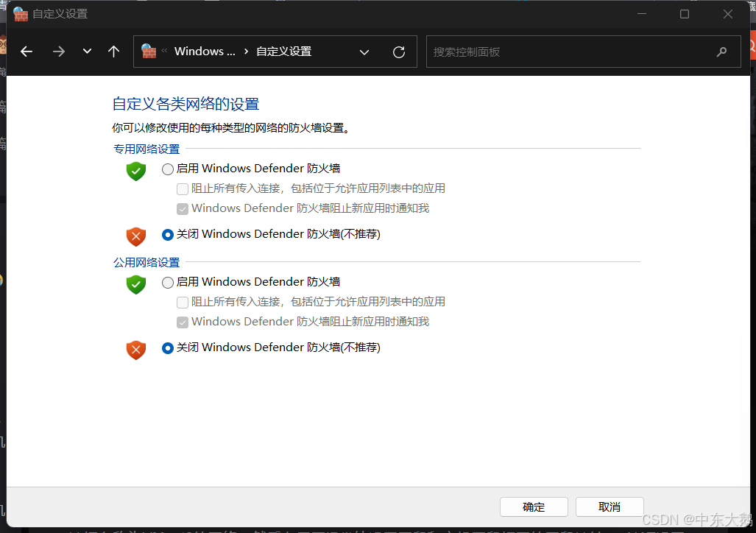Click the 专用网络设置 section heading
This screenshot has height=533, width=756.
click(146, 149)
